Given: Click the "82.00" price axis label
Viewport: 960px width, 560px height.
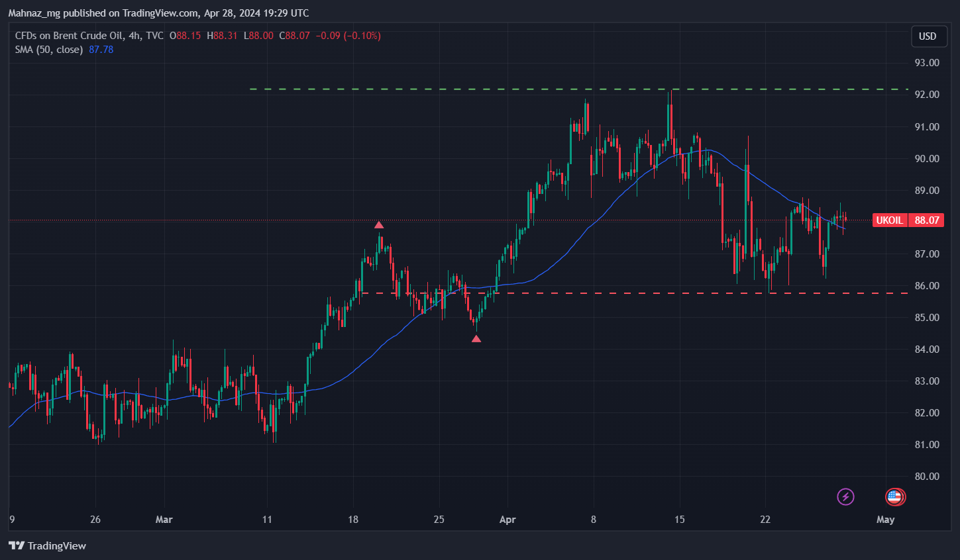Looking at the screenshot, I should point(927,413).
